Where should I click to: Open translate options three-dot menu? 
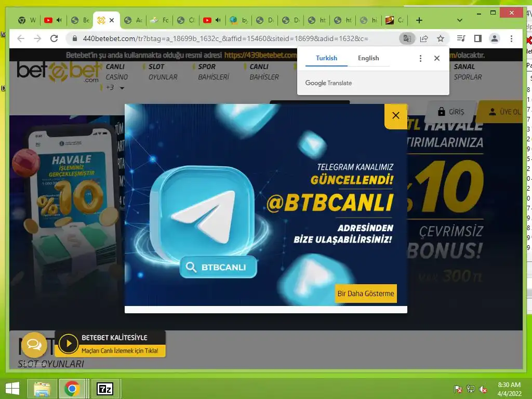coord(420,58)
